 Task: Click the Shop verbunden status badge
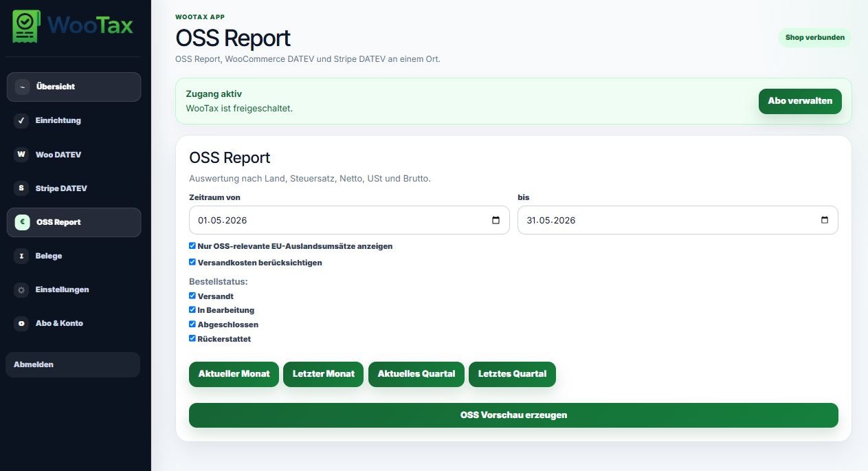pyautogui.click(x=815, y=38)
